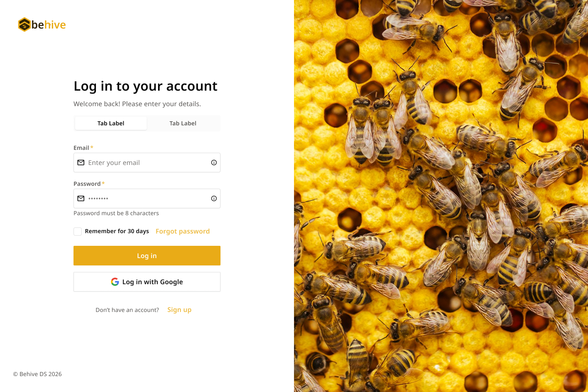Click the Google G icon
This screenshot has height=392, width=588.
(115, 282)
